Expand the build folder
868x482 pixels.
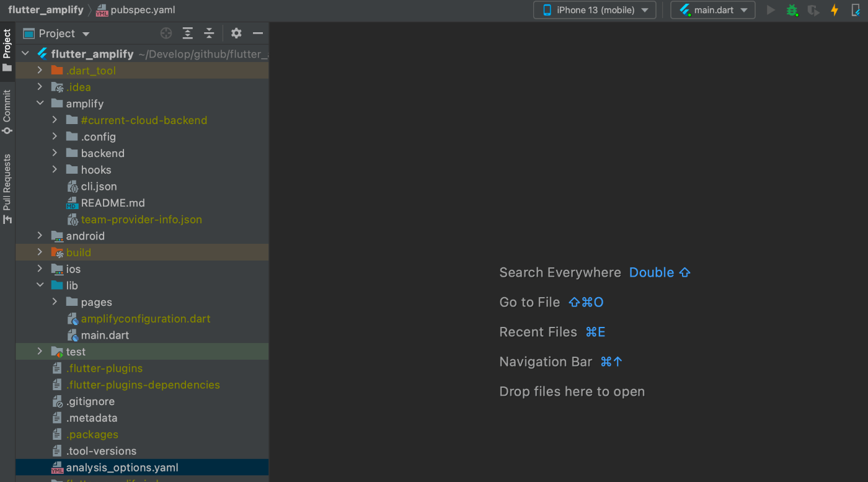(x=40, y=252)
